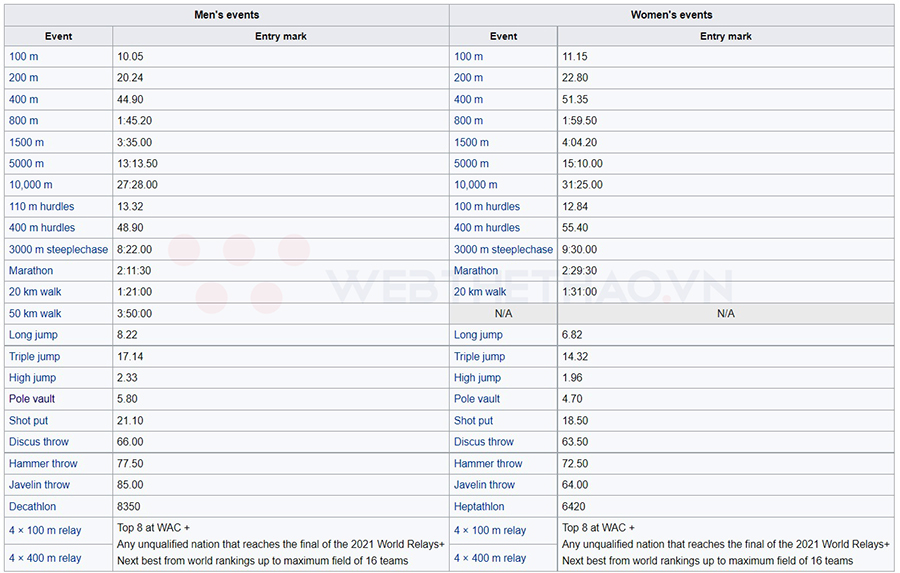900x573 pixels.
Task: Open the women's 800 m link
Action: click(468, 121)
